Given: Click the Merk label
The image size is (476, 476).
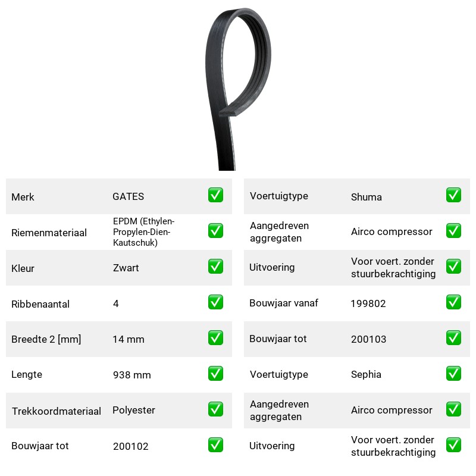Looking at the screenshot, I should 23,197.
